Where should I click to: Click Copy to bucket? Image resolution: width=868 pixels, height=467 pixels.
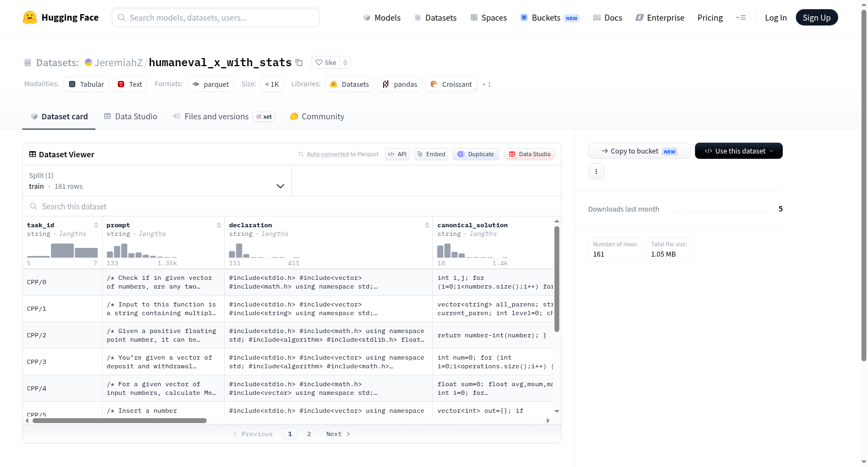[639, 151]
